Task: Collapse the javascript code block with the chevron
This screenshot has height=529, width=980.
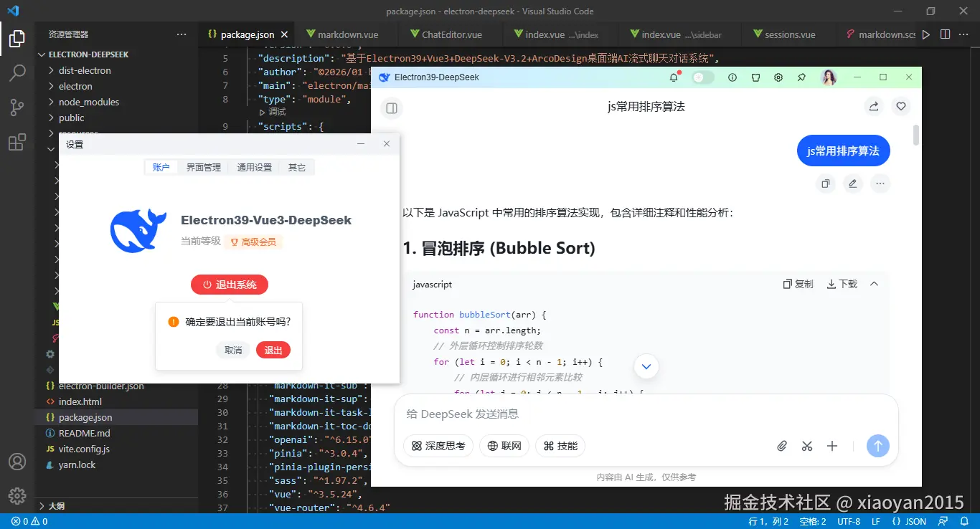Action: point(874,284)
